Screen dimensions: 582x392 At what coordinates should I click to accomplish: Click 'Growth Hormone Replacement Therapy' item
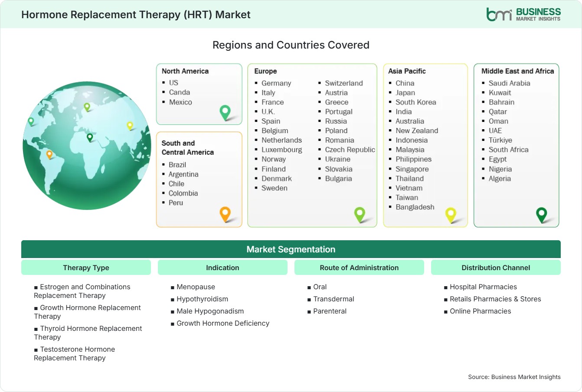click(x=87, y=312)
